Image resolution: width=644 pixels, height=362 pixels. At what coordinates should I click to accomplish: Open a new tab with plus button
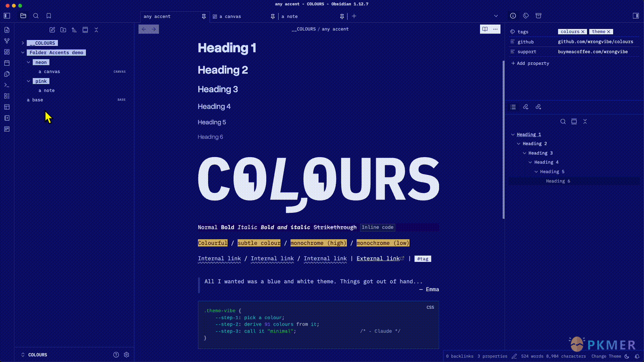[x=354, y=16]
